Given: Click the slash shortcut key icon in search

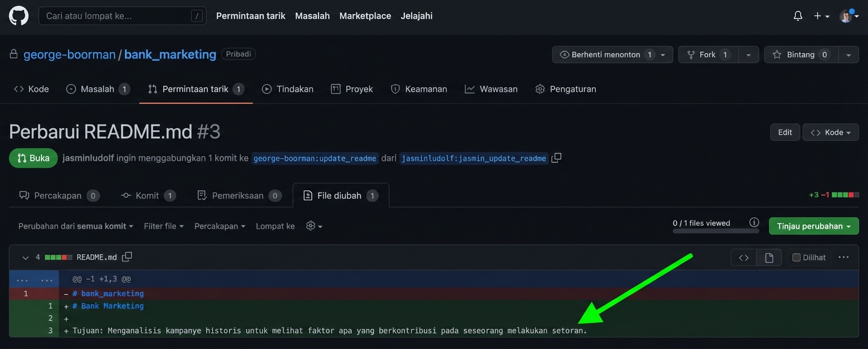Looking at the screenshot, I should pos(197,16).
